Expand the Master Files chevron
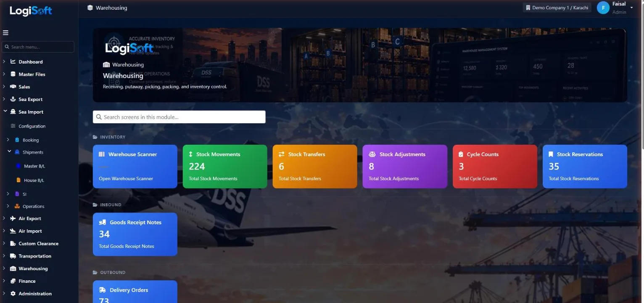The width and height of the screenshot is (644, 303). pyautogui.click(x=4, y=74)
